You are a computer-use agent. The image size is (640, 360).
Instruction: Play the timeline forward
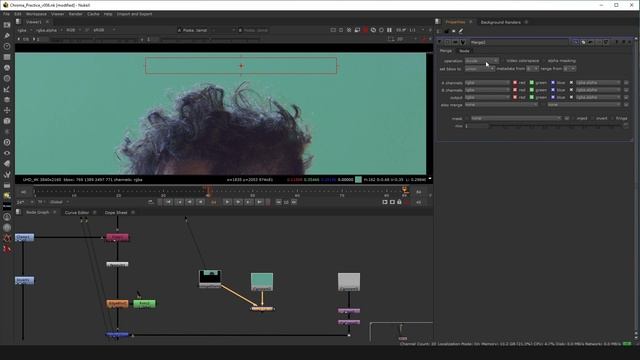(x=227, y=202)
